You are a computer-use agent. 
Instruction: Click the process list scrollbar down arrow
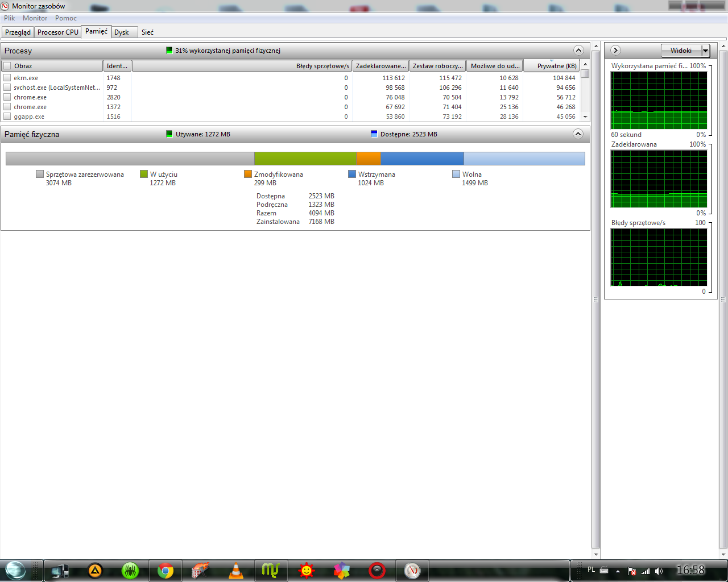coord(585,117)
